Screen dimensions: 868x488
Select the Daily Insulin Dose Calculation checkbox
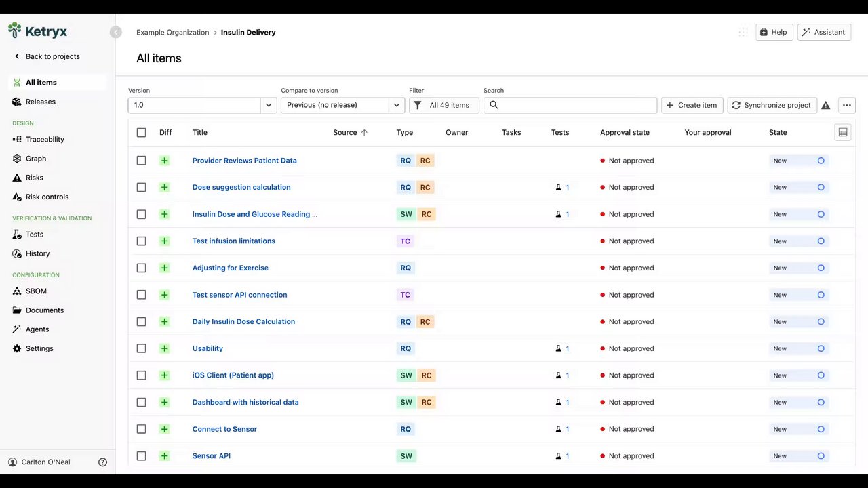point(141,322)
